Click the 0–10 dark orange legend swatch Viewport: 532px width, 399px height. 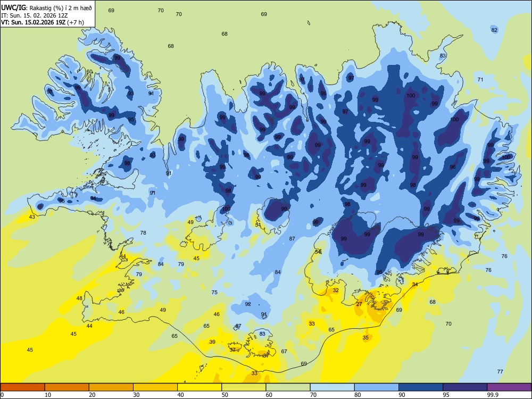point(22,387)
